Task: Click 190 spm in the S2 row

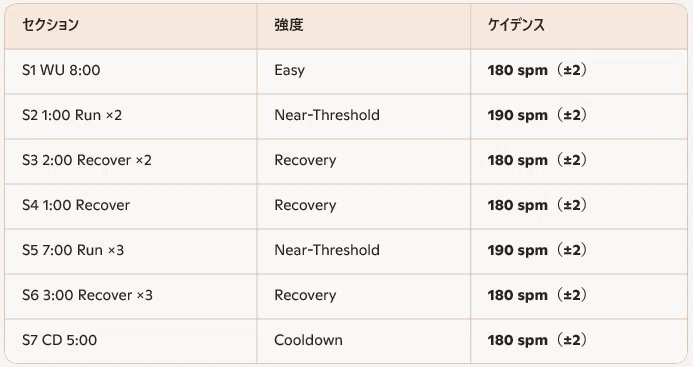Action: point(518,115)
